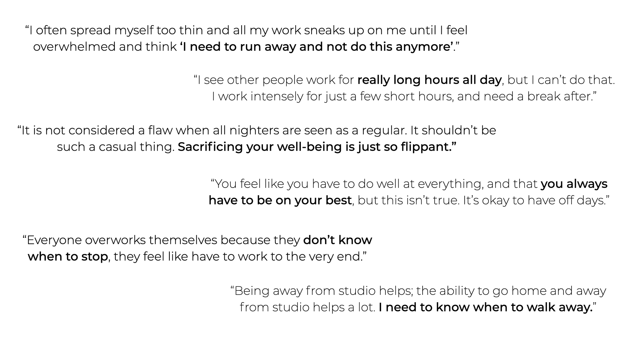This screenshot has height=339, width=644.
Task: Select the bold words 'don't know'
Action: [337, 240]
